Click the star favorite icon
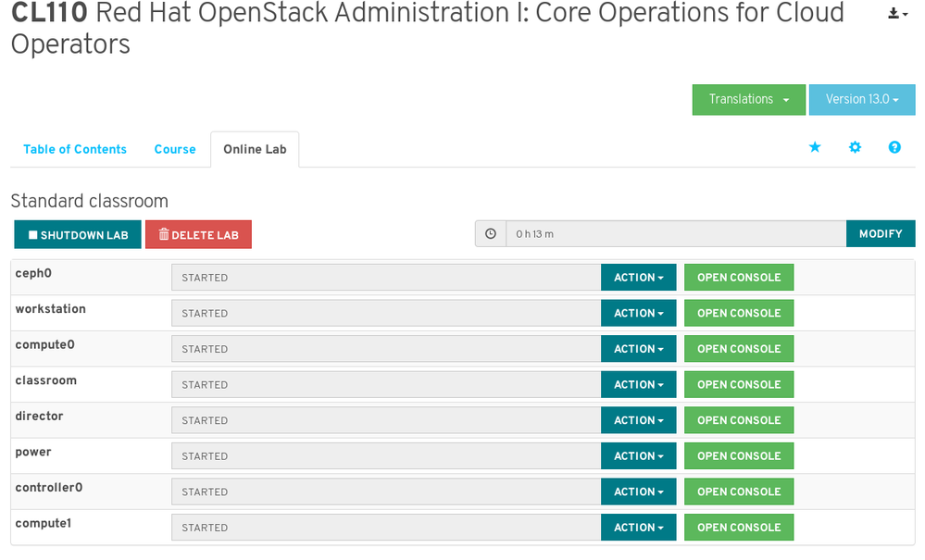925x560 pixels. (x=815, y=147)
